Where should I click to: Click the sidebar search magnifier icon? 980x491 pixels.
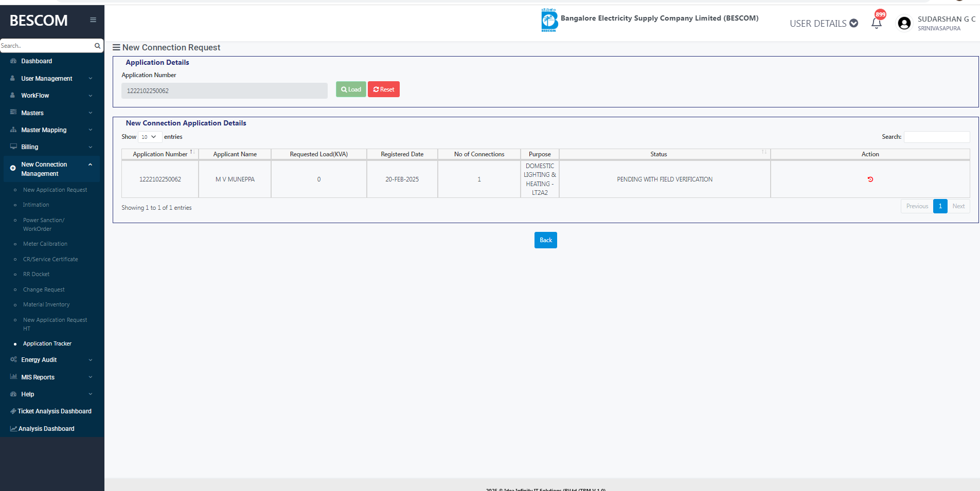pos(97,46)
